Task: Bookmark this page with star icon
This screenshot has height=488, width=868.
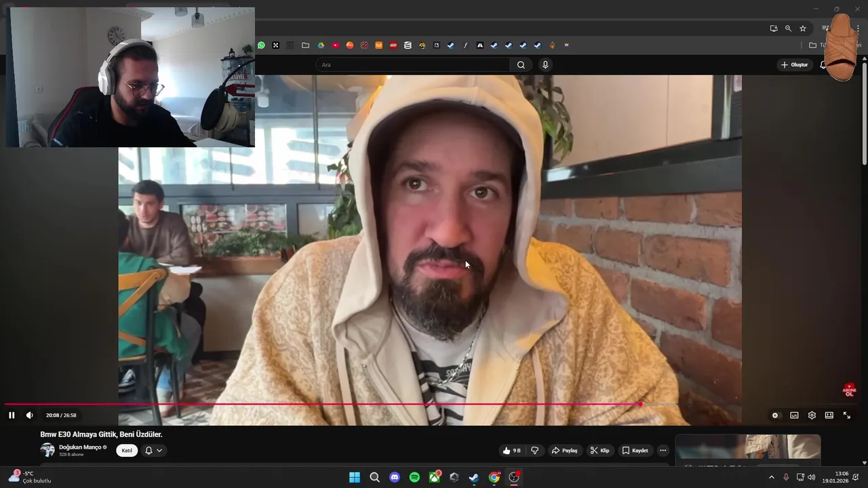Action: click(x=803, y=28)
